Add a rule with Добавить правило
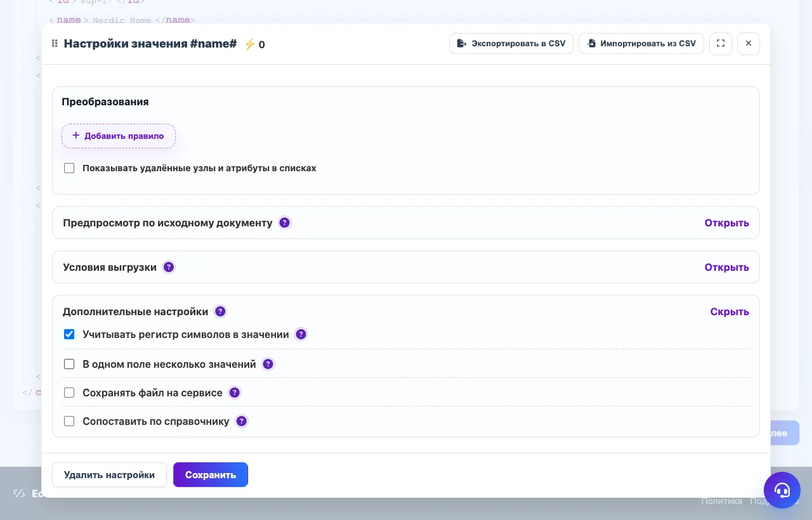This screenshot has width=812, height=520. click(119, 136)
